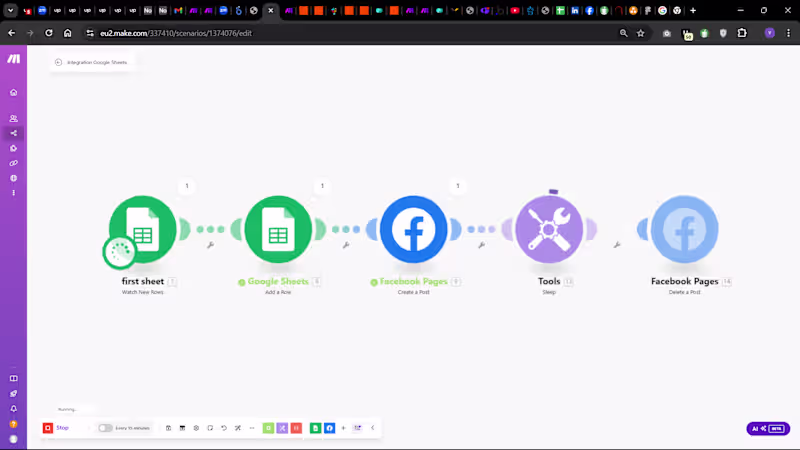Screen dimensions: 800x450
Task: Click the wrench filter between first sheet and Google Sheets
Action: [210, 245]
